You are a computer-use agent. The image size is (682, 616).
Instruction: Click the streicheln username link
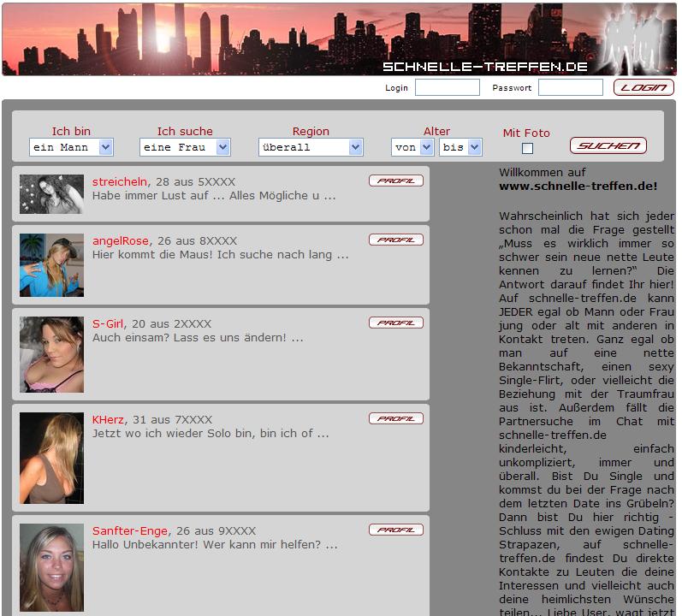tap(120, 182)
